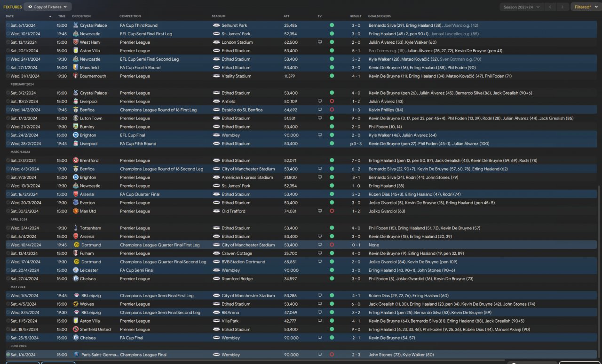The height and width of the screenshot is (364, 602).
Task: Click the Paris Saint-Germain club badge
Action: coord(76,355)
